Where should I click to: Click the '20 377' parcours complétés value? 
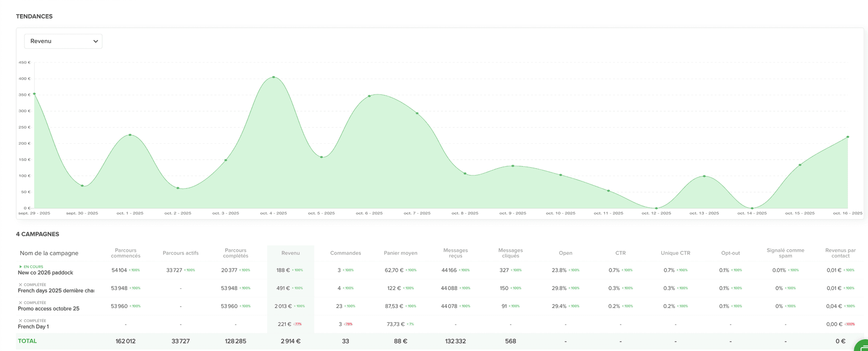point(229,270)
